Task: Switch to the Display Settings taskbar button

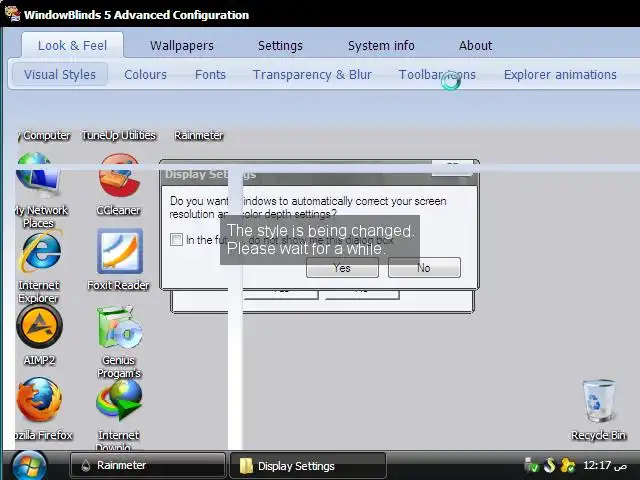Action: pos(308,465)
